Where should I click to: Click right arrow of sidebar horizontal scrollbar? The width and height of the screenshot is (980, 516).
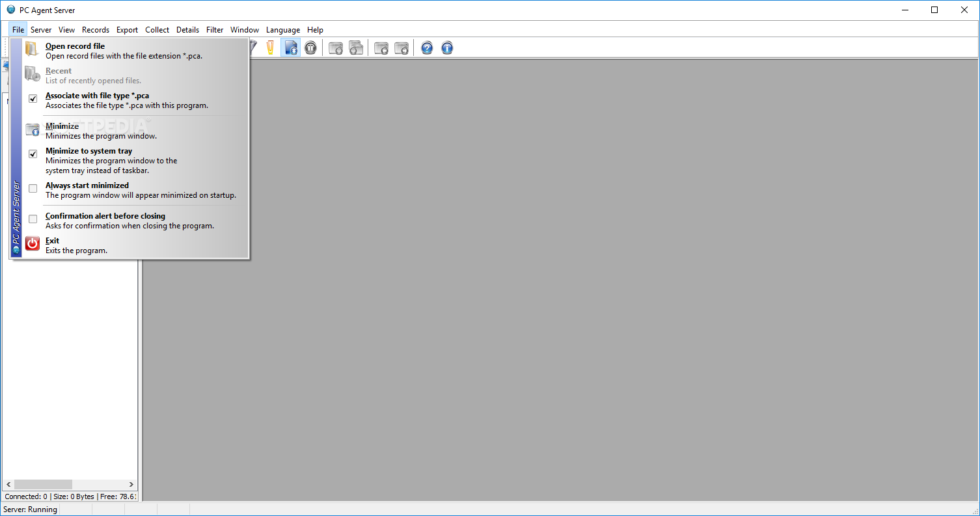pyautogui.click(x=131, y=485)
